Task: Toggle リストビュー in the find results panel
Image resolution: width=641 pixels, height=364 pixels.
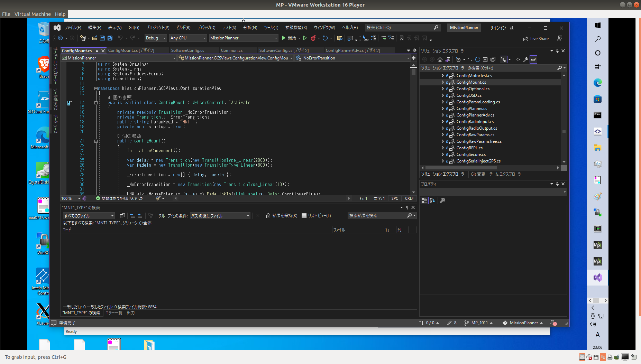Action: coord(304,216)
